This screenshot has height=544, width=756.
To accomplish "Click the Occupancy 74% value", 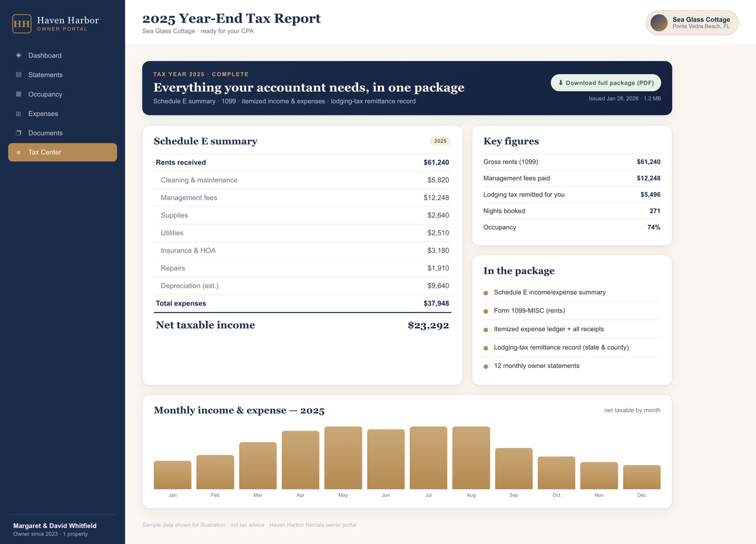I will (654, 227).
